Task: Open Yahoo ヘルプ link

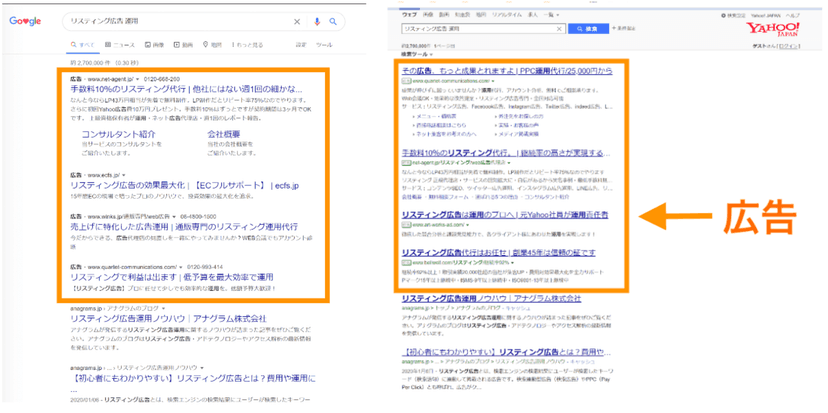Action: pos(793,16)
